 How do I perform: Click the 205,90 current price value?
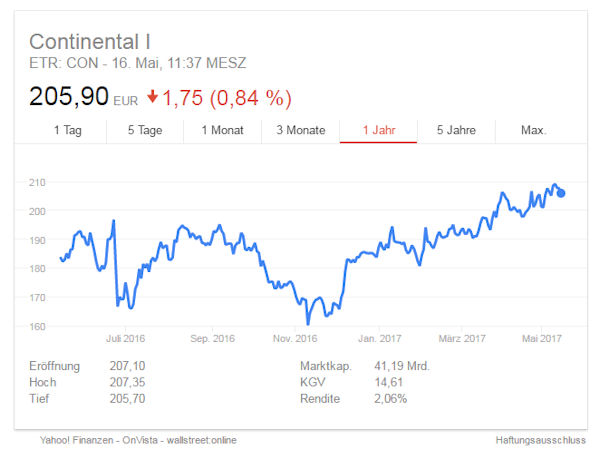[69, 96]
